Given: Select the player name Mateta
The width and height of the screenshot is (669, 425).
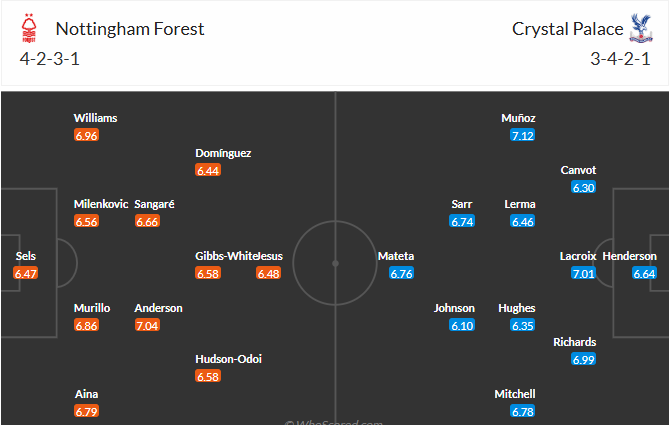Looking at the screenshot, I should pyautogui.click(x=396, y=256).
